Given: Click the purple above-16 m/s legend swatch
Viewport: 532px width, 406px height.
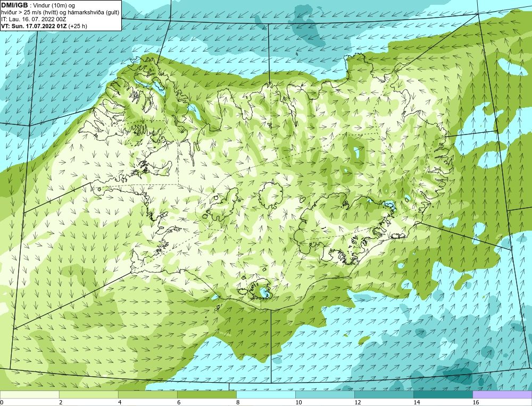Looking at the screenshot, I should 502,394.
